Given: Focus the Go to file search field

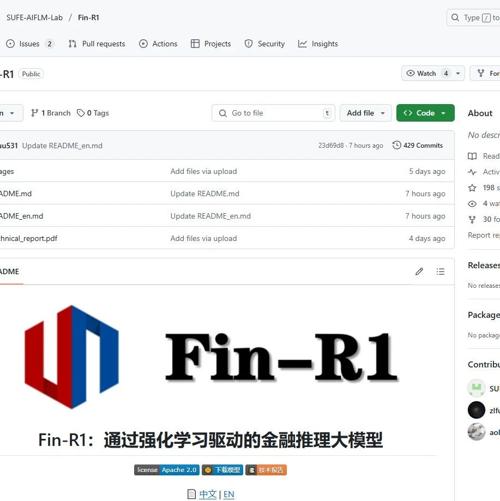Looking at the screenshot, I should [273, 113].
